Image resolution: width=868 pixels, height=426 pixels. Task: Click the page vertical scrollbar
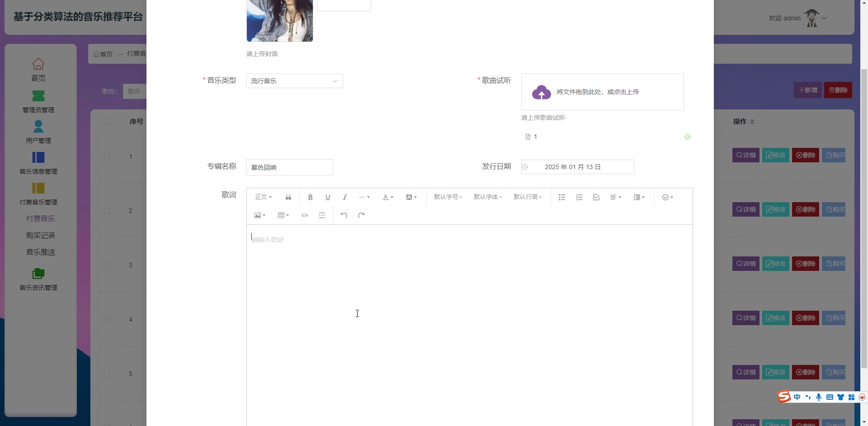(x=864, y=219)
